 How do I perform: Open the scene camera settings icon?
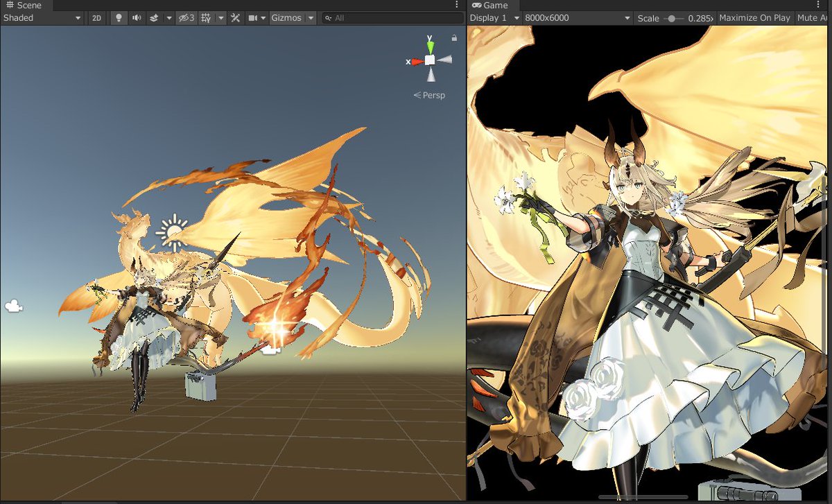(x=253, y=18)
